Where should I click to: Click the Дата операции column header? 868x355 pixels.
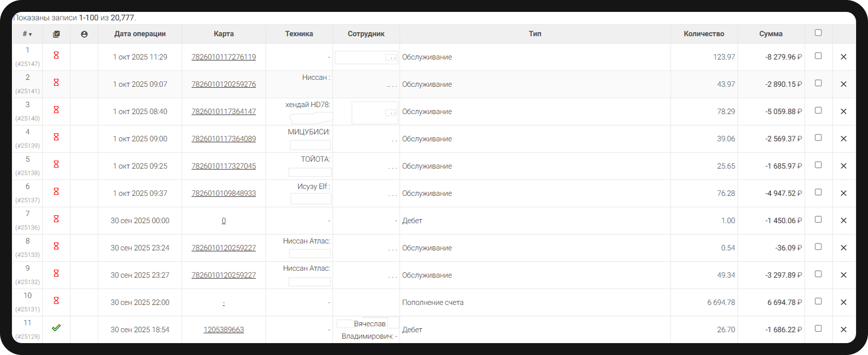pyautogui.click(x=140, y=34)
